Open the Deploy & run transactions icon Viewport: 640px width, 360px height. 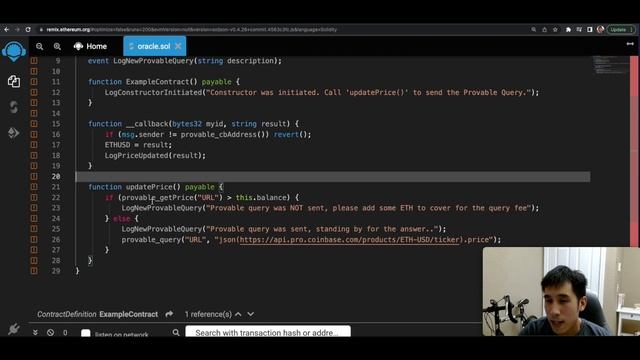[x=13, y=133]
